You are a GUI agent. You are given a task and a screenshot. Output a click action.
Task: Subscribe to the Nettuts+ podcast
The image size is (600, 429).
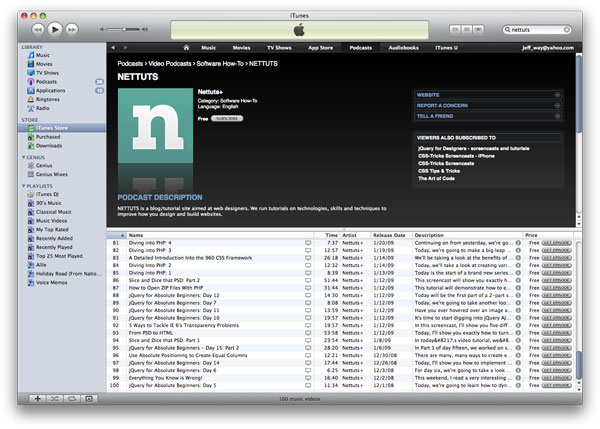pyautogui.click(x=227, y=118)
